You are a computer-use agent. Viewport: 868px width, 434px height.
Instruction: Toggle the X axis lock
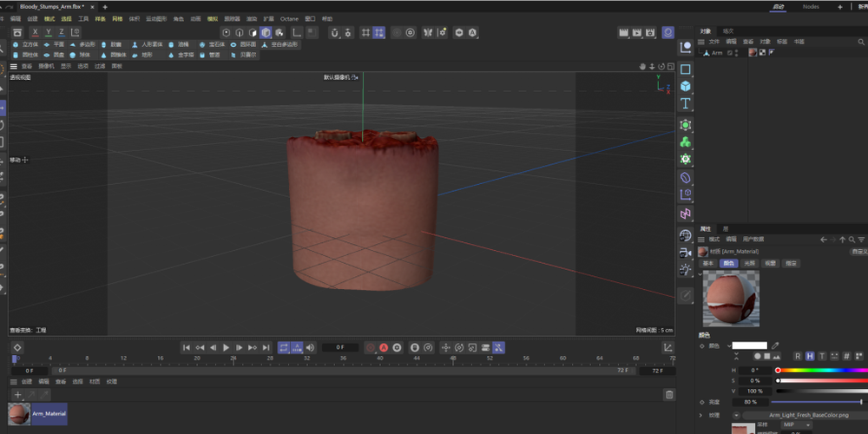36,32
